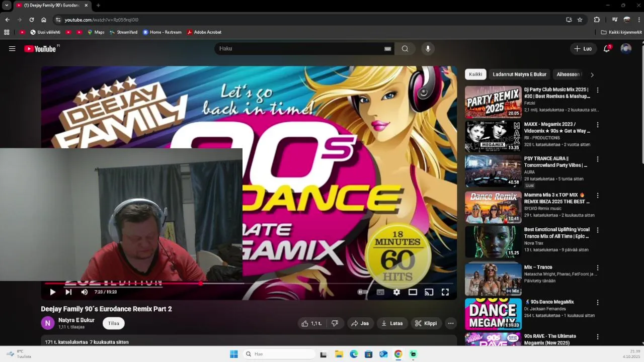Image resolution: width=644 pixels, height=362 pixels.
Task: Open more actions below the video
Action: coord(451,323)
